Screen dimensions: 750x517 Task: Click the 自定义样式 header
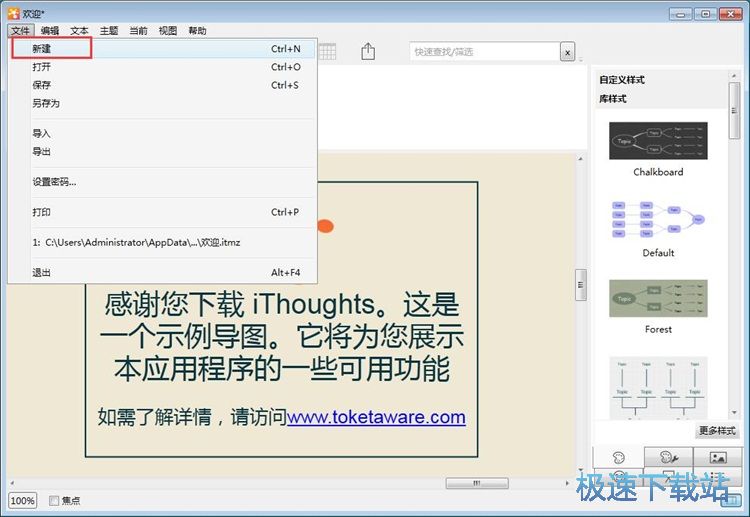click(x=622, y=80)
